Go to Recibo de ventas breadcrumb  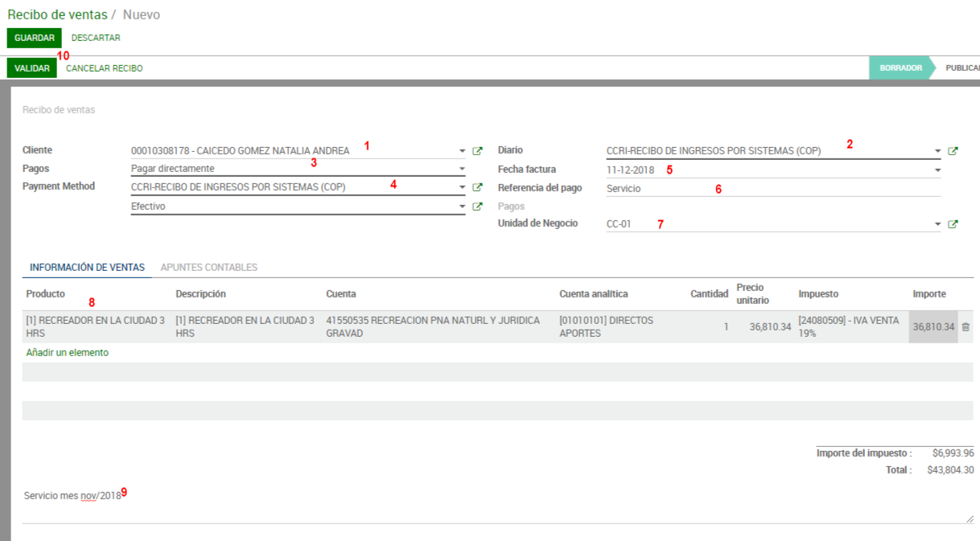(56, 14)
